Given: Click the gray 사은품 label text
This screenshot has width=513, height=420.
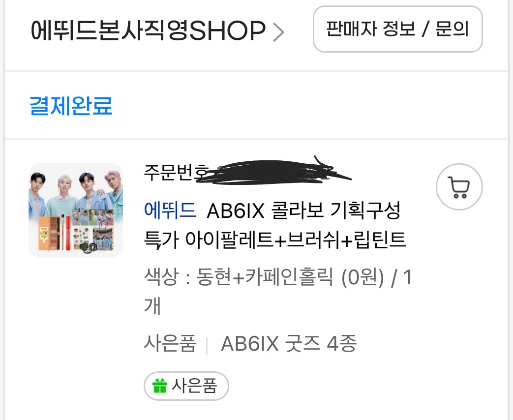Looking at the screenshot, I should pyautogui.click(x=170, y=343).
